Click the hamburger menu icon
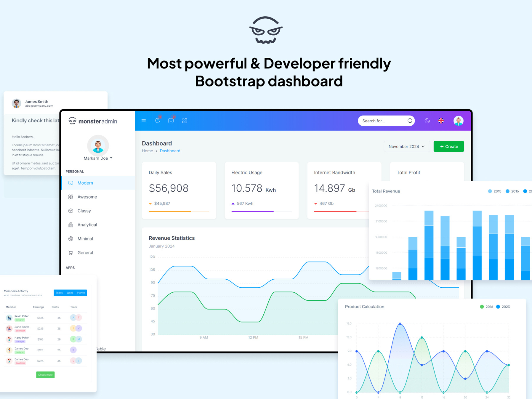Viewport: 532px width, 399px height. (144, 121)
